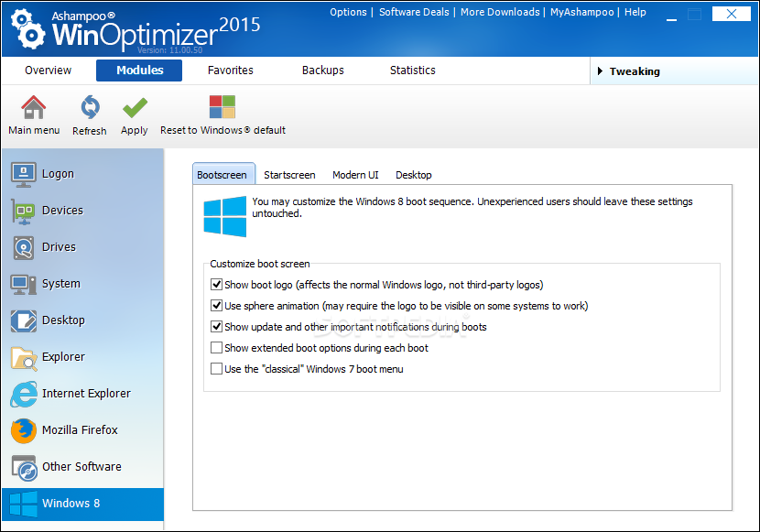This screenshot has height=532, width=760.
Task: Select the Drives hard disk icon
Action: click(23, 247)
